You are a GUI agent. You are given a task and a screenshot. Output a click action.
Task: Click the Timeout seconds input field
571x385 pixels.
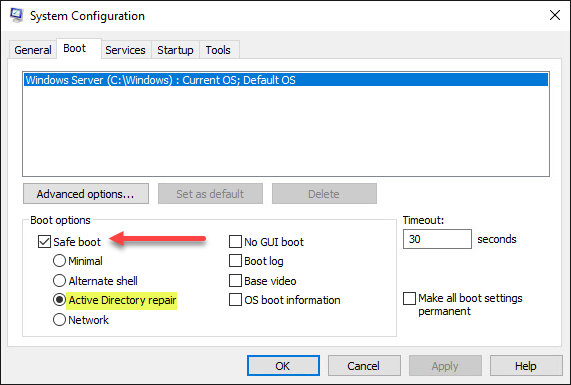[x=437, y=239]
